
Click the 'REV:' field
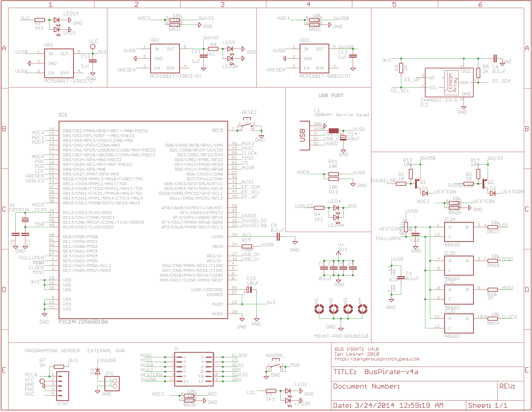pos(507,386)
